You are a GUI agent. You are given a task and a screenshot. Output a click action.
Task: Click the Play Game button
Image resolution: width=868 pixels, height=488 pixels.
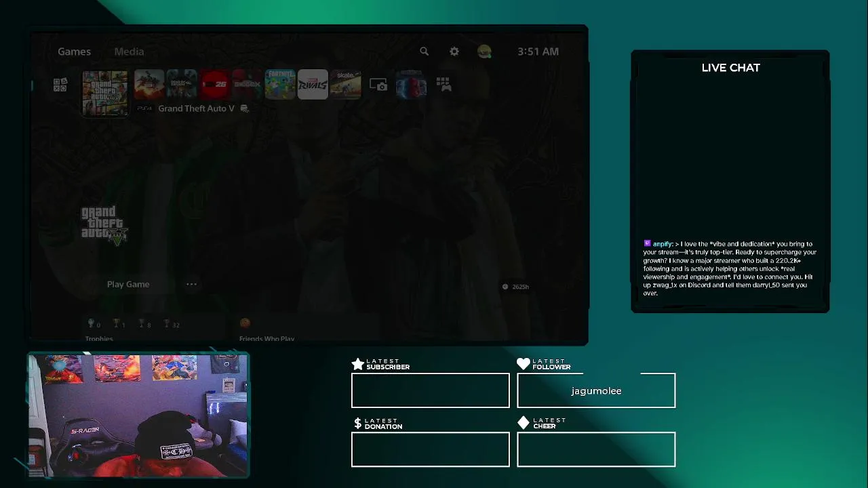(x=128, y=284)
